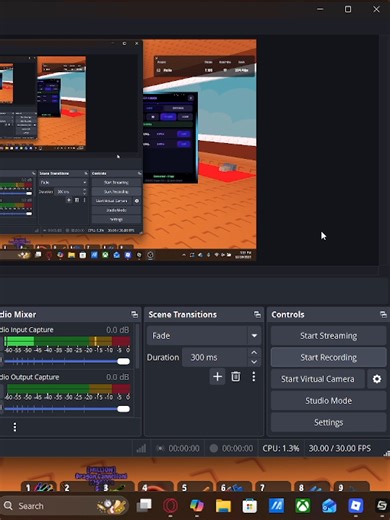This screenshot has width=390, height=520.
Task: Open Task View from the taskbar
Action: tap(144, 506)
